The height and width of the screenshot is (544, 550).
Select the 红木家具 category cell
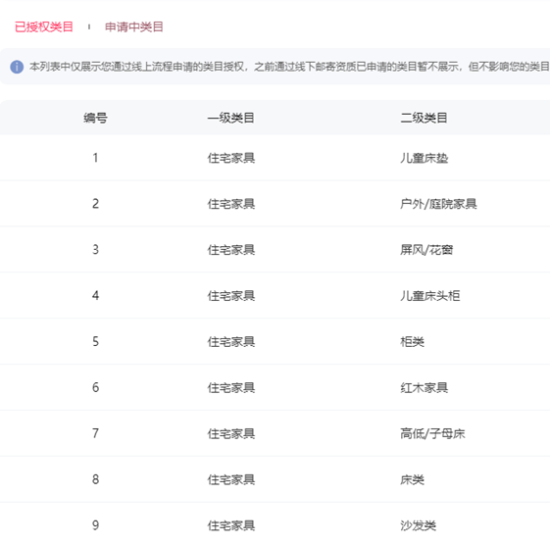pyautogui.click(x=424, y=388)
